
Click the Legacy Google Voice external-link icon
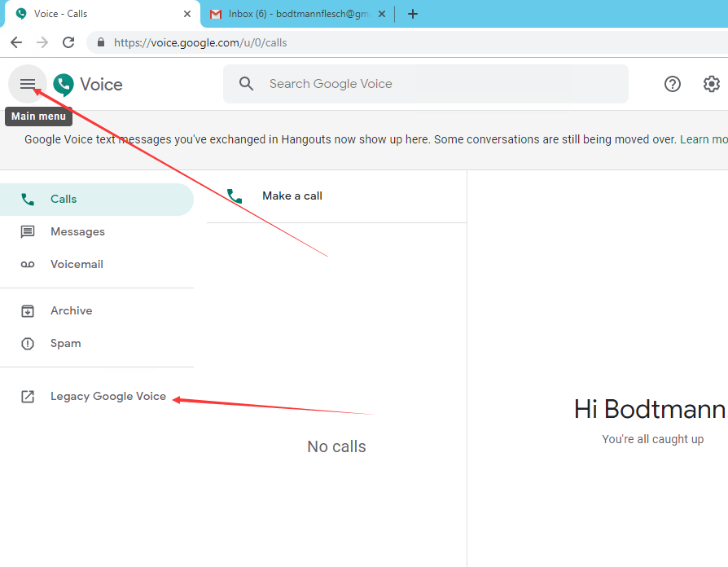28,397
